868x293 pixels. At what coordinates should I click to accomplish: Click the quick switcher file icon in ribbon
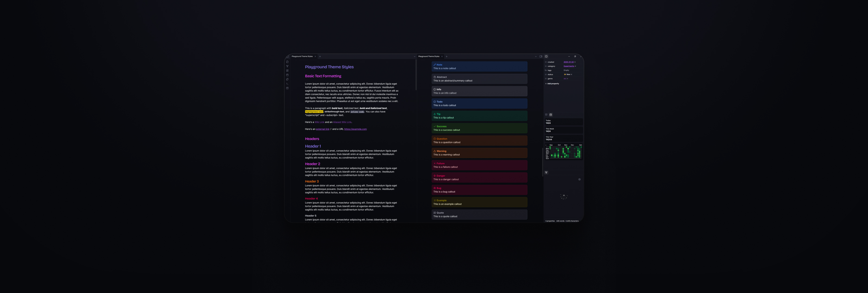pyautogui.click(x=287, y=62)
